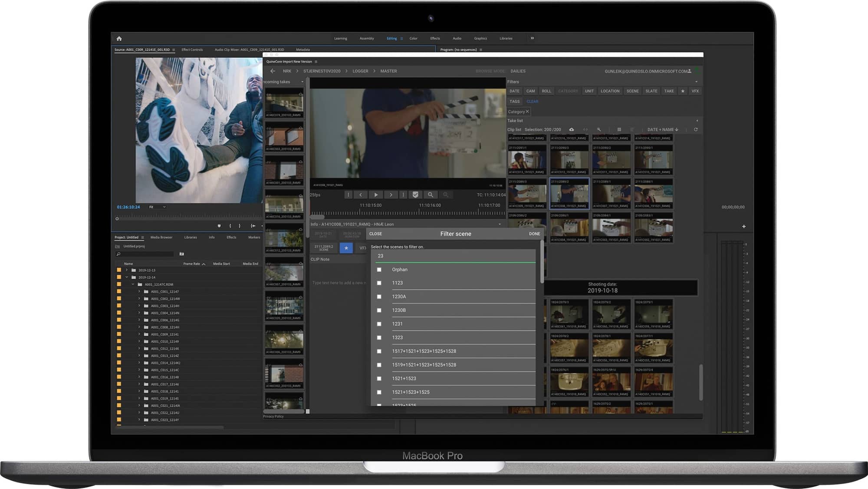This screenshot has height=489, width=868.
Task: Check the Orphan scene checkbox
Action: coord(379,270)
